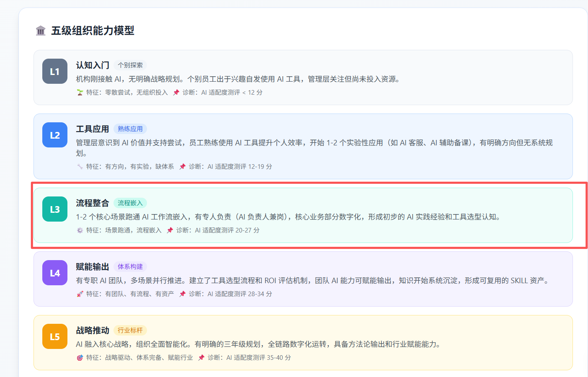Click the rocket icon before 有团队、有流程
Screen dimensions: 588x377
click(x=80, y=294)
